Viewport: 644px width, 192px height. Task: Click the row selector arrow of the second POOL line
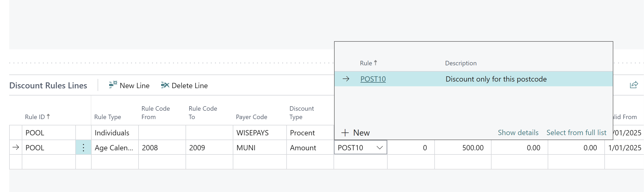[x=16, y=147]
